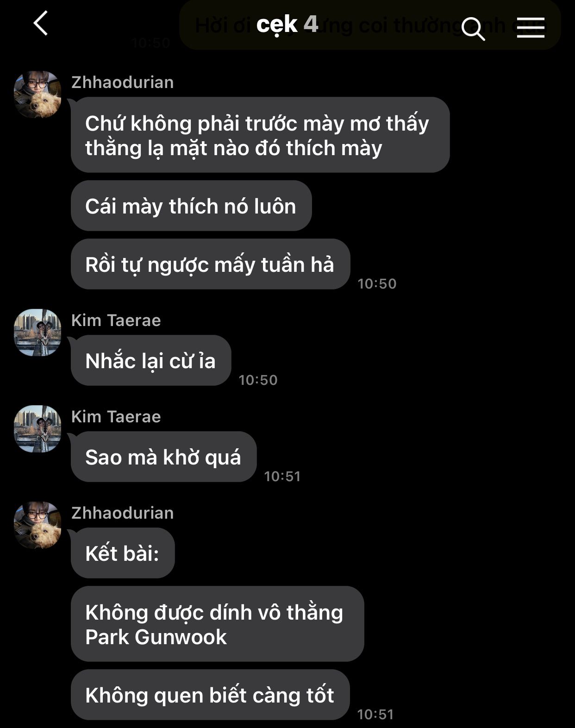Open the Zhhaodurian avatar beside Kết bài
The image size is (575, 728).
(37, 525)
